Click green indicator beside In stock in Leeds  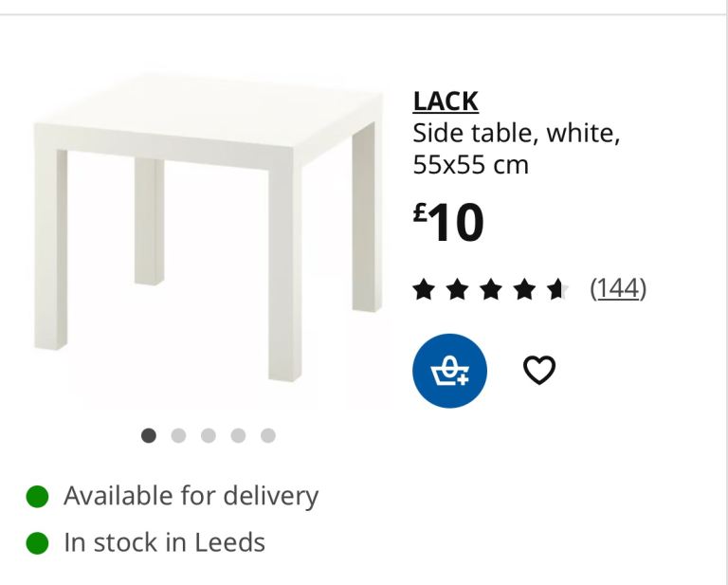tap(37, 543)
